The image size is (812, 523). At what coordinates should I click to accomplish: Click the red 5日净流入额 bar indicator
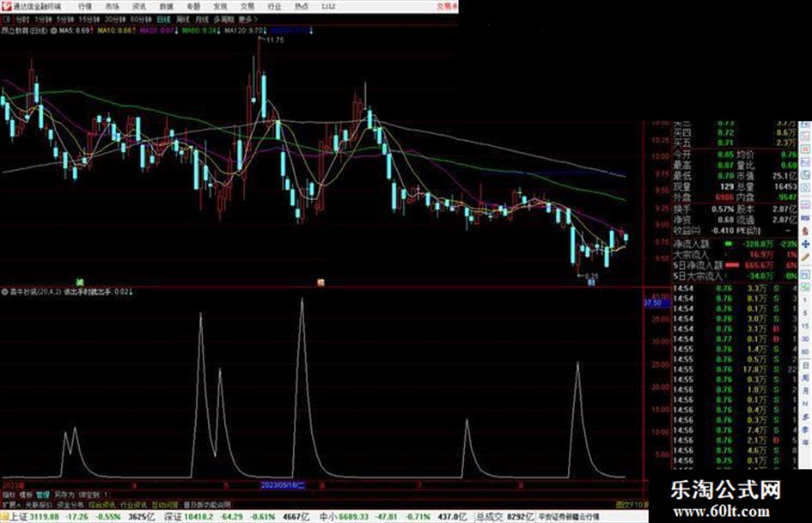(x=732, y=265)
